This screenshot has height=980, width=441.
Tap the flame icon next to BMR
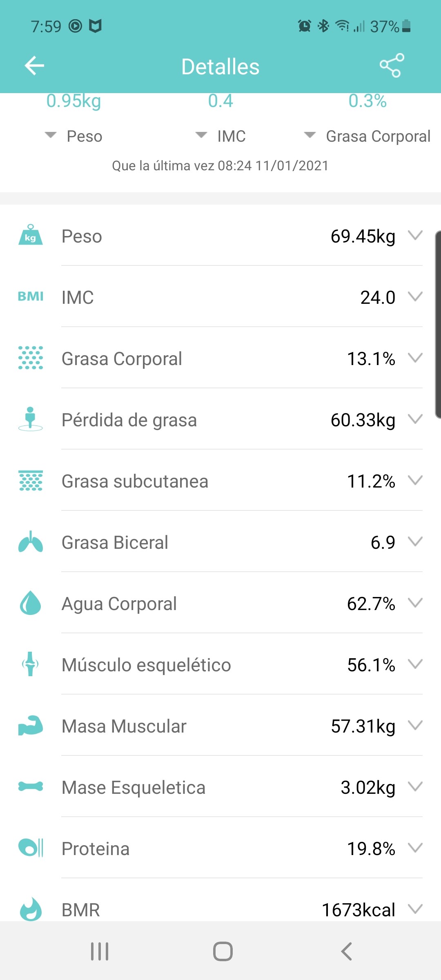pos(31,909)
